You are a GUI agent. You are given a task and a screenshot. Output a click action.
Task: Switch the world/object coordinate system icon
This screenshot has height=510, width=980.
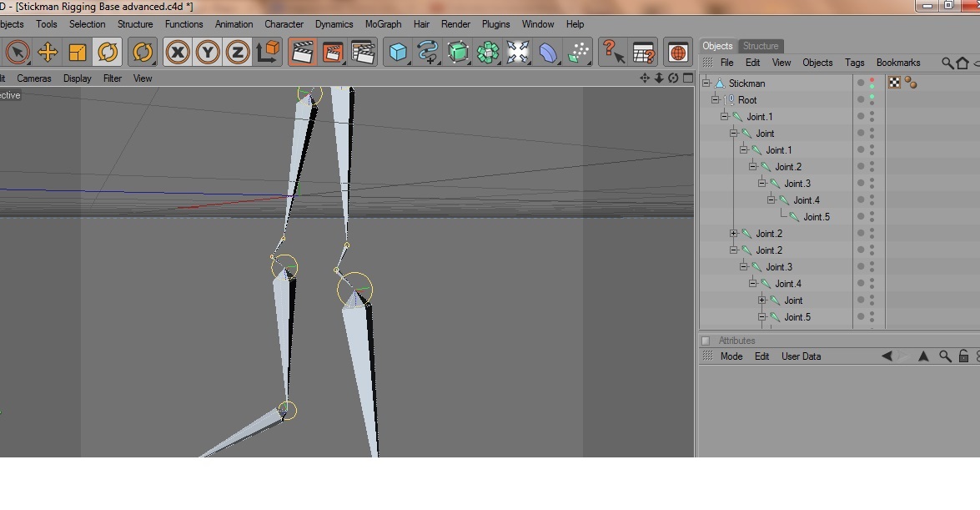[x=268, y=52]
